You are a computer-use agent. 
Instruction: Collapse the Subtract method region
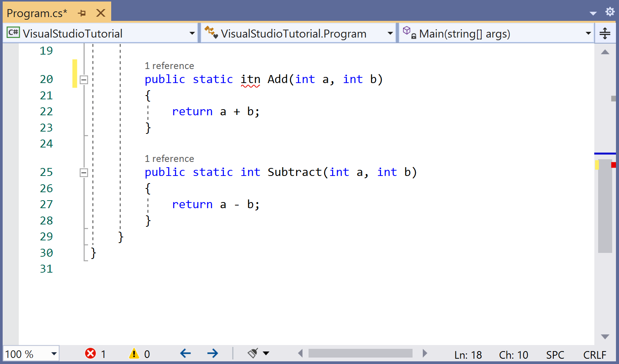[x=84, y=173]
